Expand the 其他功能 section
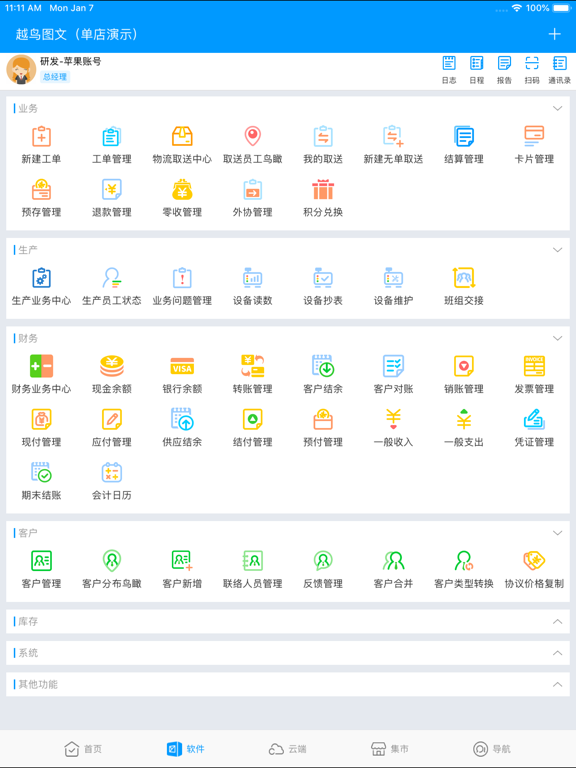Viewport: 576px width, 768px height. [x=557, y=684]
